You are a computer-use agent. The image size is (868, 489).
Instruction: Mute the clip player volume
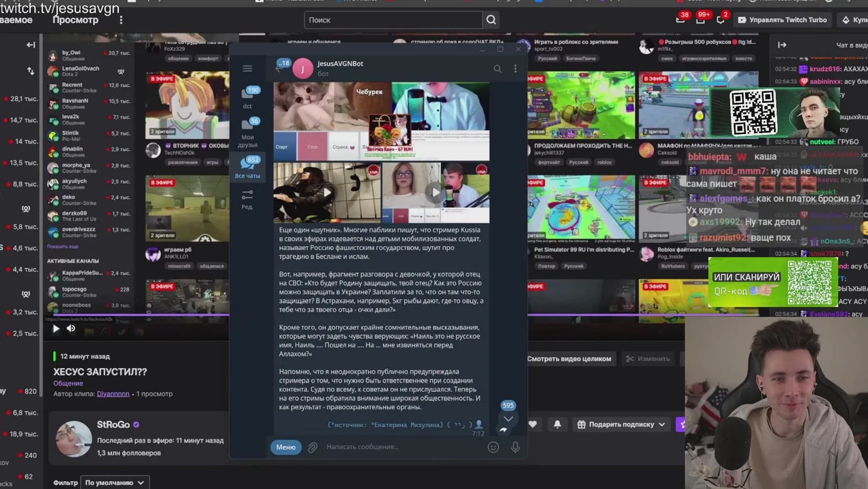(71, 328)
